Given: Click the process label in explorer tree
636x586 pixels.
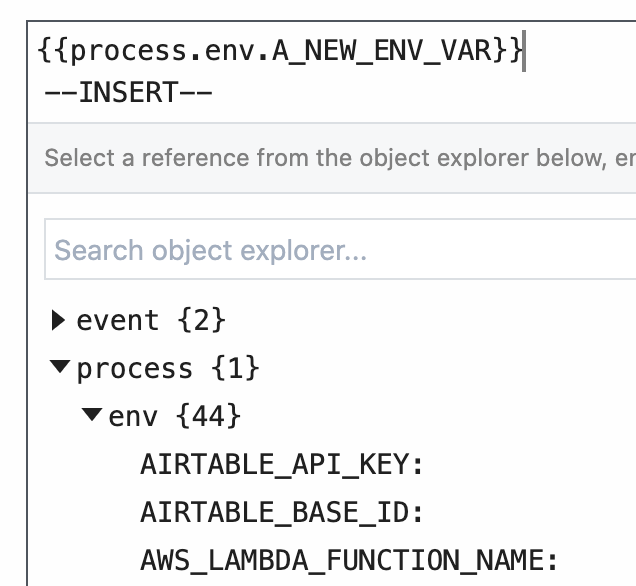Looking at the screenshot, I should [134, 369].
